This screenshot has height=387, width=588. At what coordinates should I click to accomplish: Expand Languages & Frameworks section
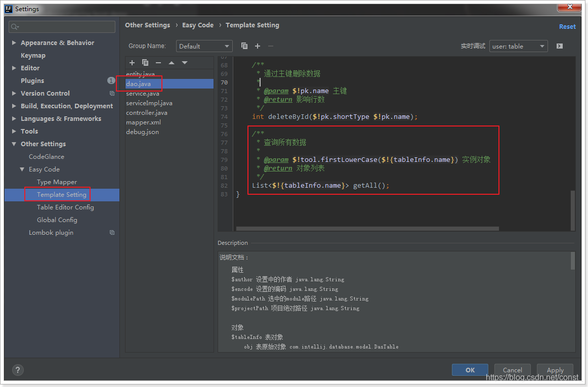(x=14, y=118)
